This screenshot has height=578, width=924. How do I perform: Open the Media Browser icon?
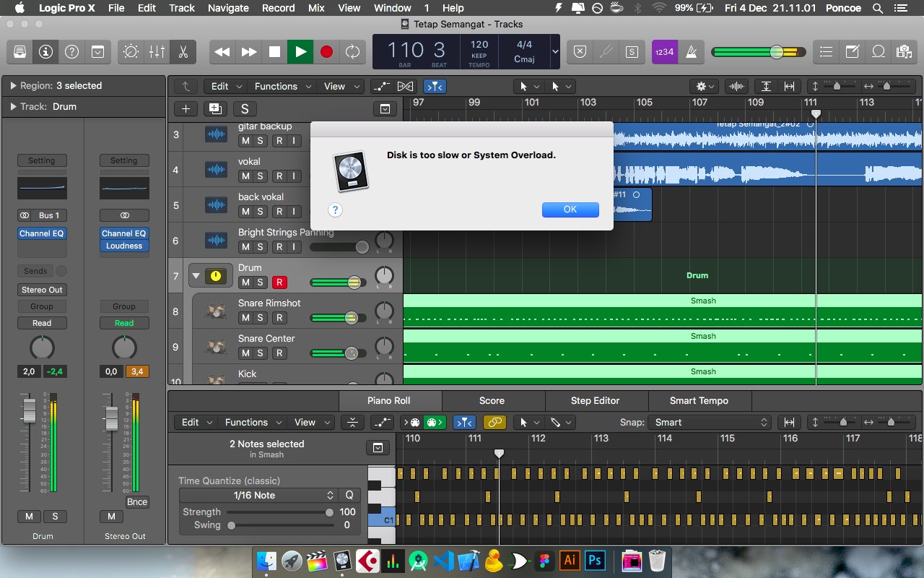pyautogui.click(x=903, y=52)
